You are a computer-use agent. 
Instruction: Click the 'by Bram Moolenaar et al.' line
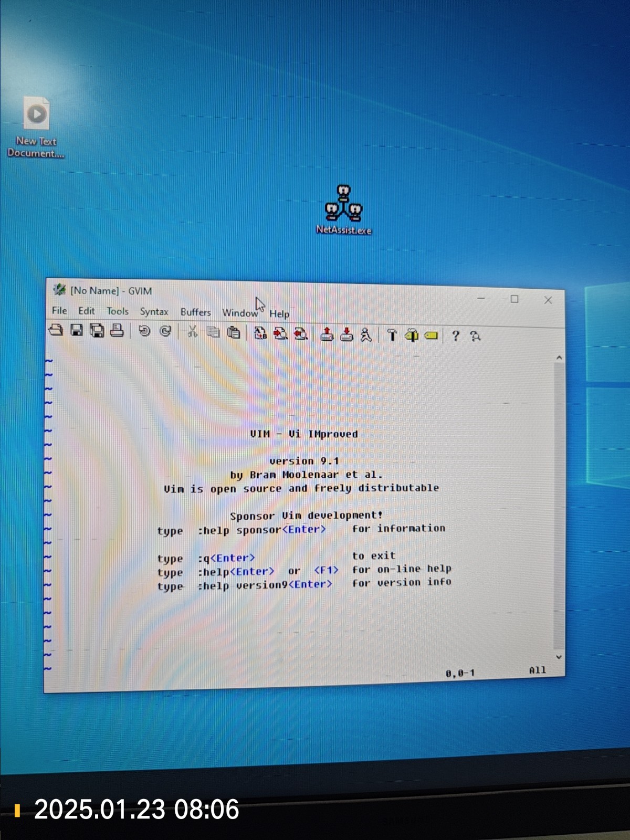[307, 475]
